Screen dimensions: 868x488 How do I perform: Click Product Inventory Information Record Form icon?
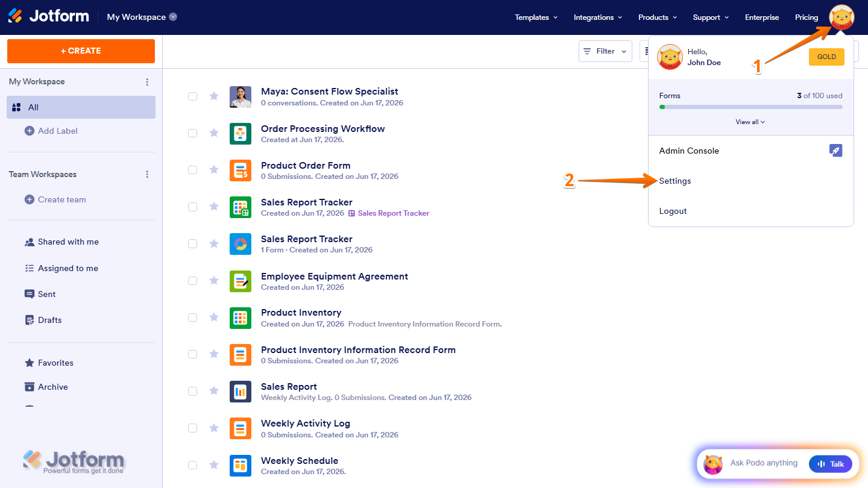pyautogui.click(x=241, y=354)
